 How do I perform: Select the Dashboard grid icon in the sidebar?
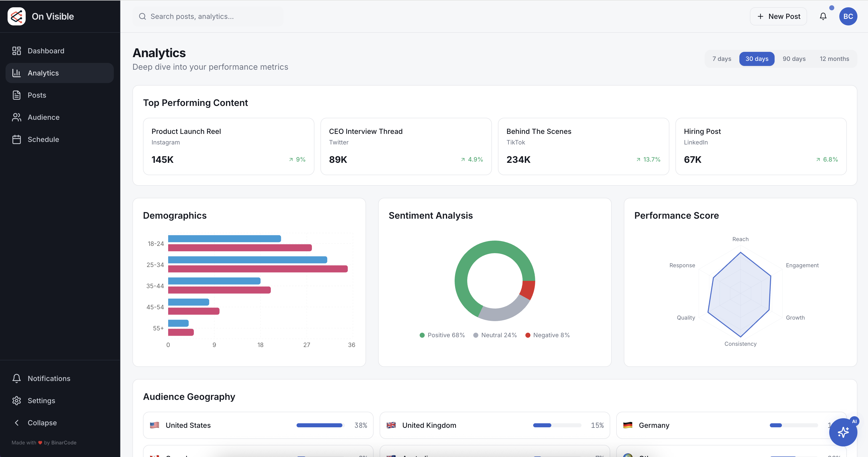click(17, 51)
